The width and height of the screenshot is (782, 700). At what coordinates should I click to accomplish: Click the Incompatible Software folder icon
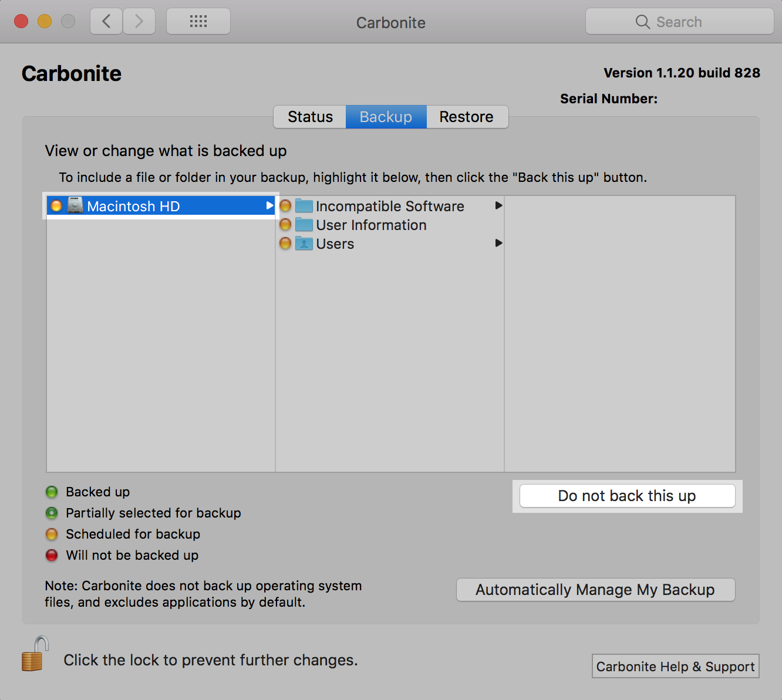tap(304, 206)
